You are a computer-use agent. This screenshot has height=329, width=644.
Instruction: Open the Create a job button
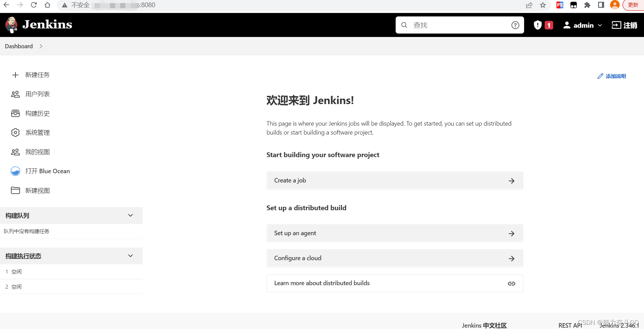395,180
